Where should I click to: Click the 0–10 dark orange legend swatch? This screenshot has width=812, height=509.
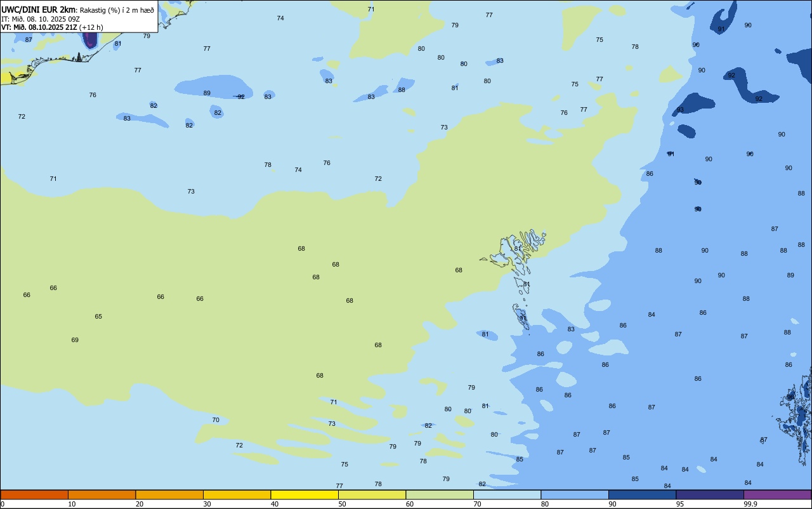click(x=34, y=494)
